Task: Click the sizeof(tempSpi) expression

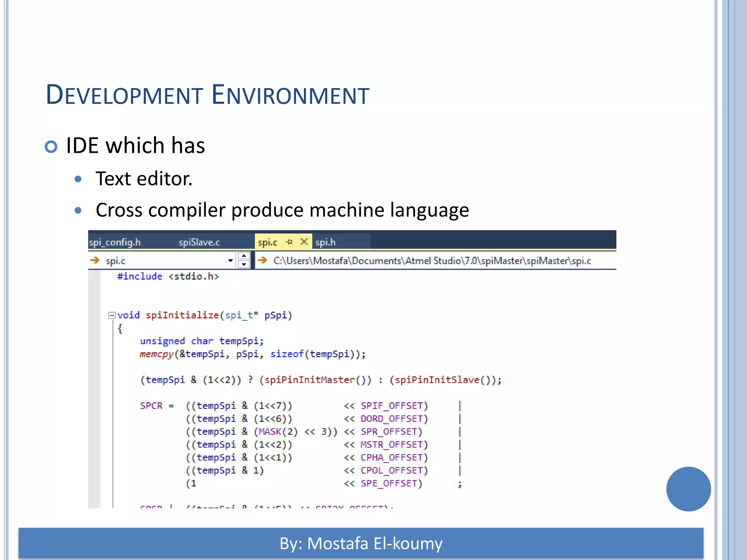Action: [313, 354]
